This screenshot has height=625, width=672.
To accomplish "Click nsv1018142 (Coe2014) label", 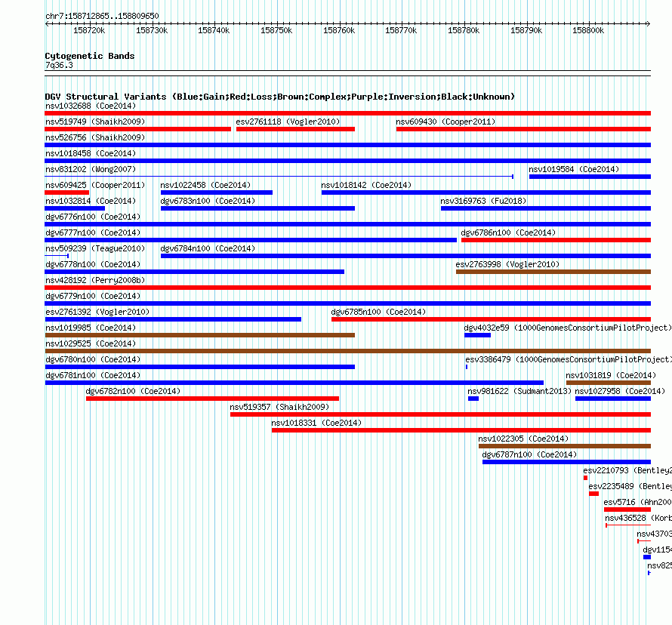I will point(366,185).
